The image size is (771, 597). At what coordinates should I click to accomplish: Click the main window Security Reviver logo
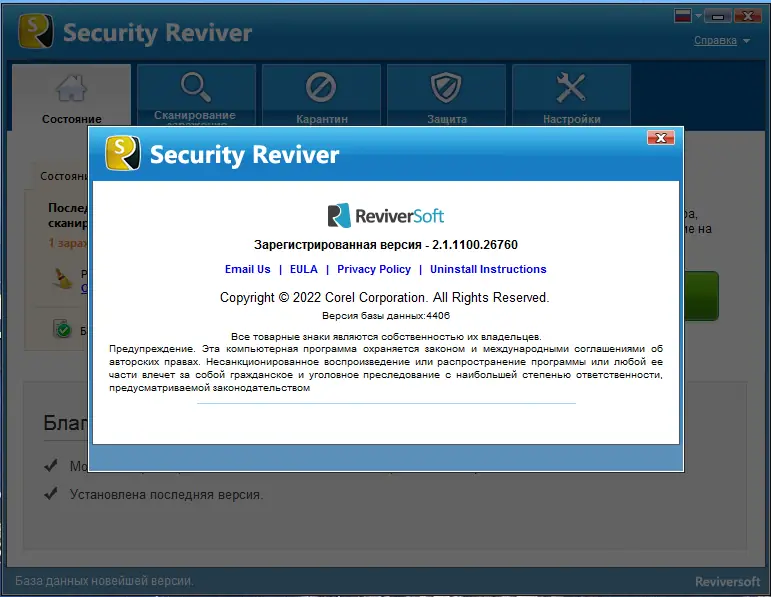[135, 32]
